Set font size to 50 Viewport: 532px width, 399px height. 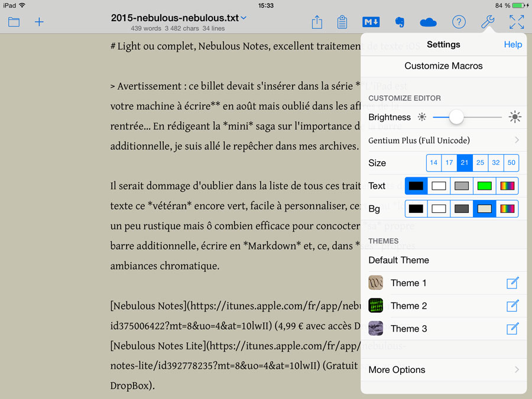tap(511, 163)
